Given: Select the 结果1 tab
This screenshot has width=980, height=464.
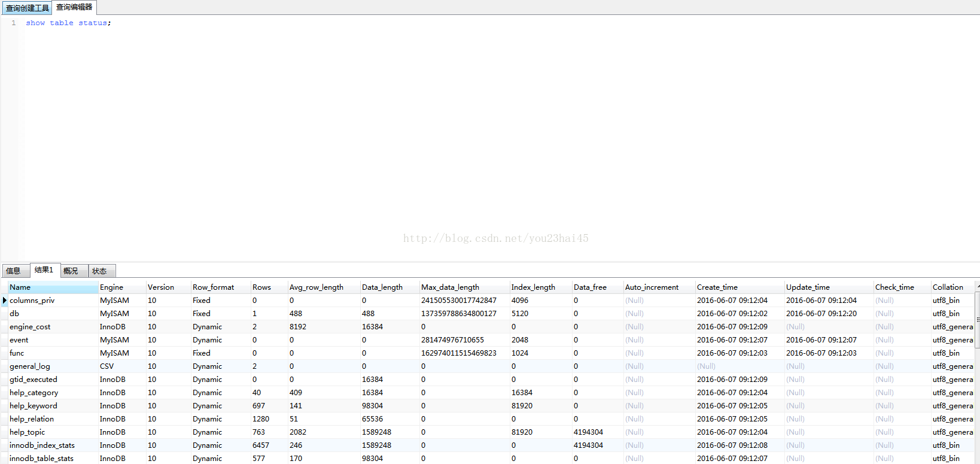Looking at the screenshot, I should [44, 270].
